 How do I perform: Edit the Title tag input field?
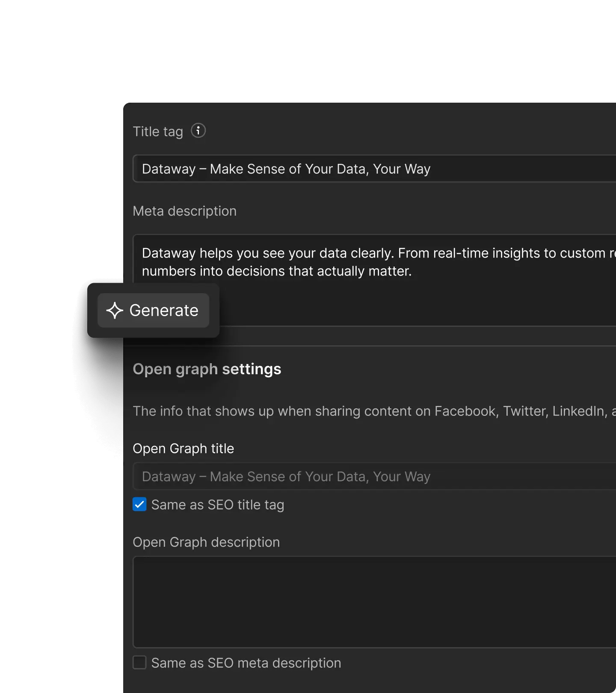click(x=374, y=169)
